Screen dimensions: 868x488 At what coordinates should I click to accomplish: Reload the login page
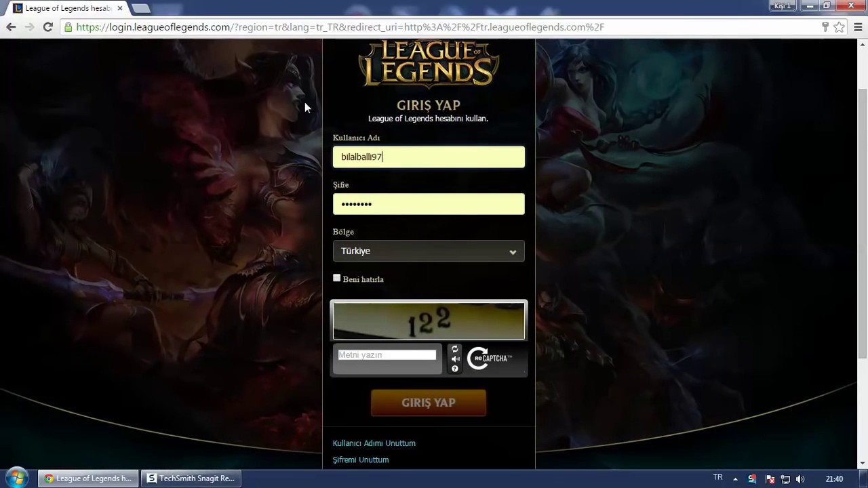pyautogui.click(x=47, y=27)
